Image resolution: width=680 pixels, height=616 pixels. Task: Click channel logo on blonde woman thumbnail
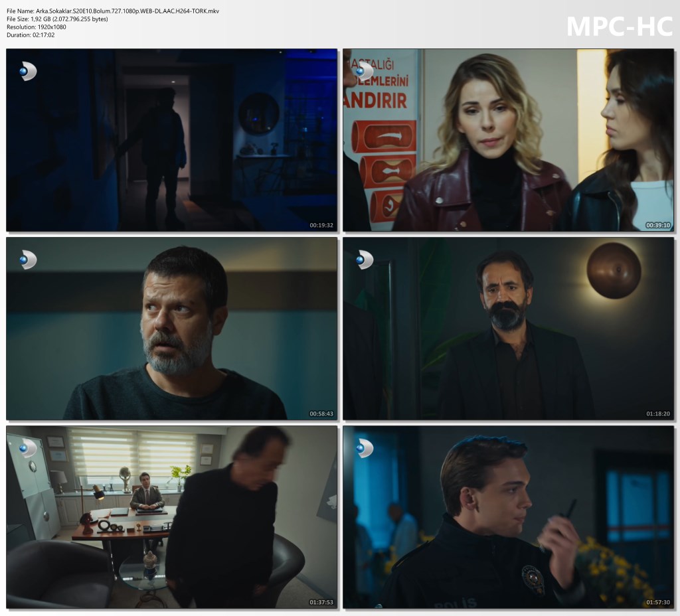365,71
